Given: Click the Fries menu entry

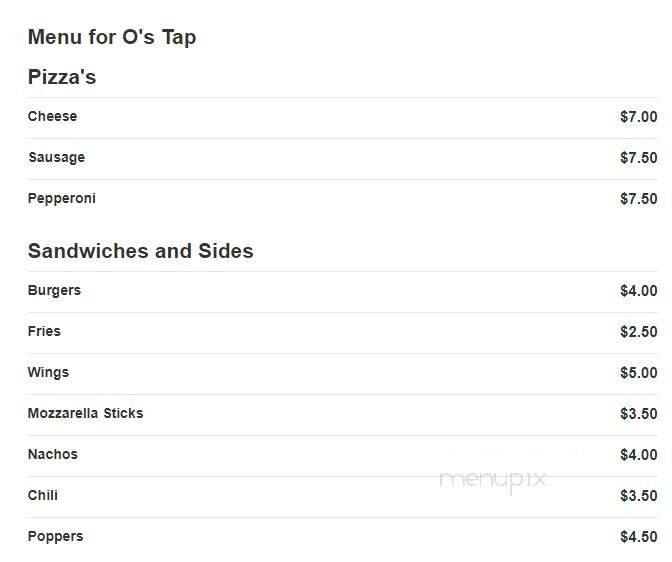Looking at the screenshot, I should [44, 331].
